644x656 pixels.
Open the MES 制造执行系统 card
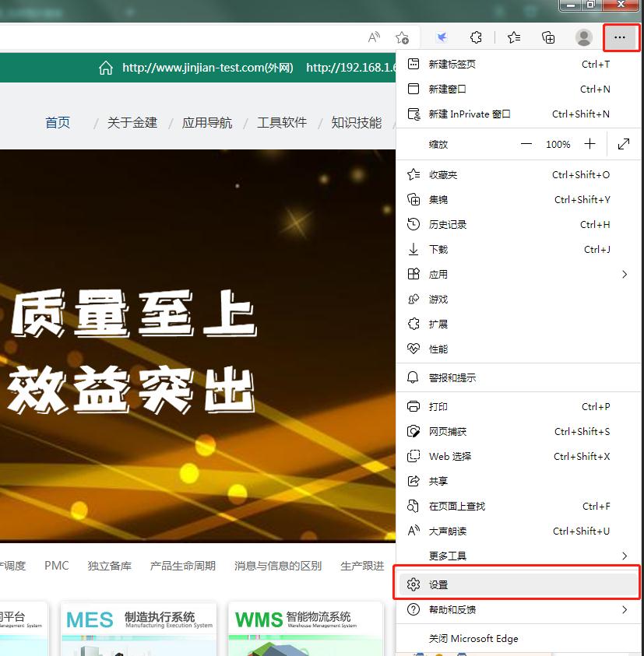(x=139, y=629)
